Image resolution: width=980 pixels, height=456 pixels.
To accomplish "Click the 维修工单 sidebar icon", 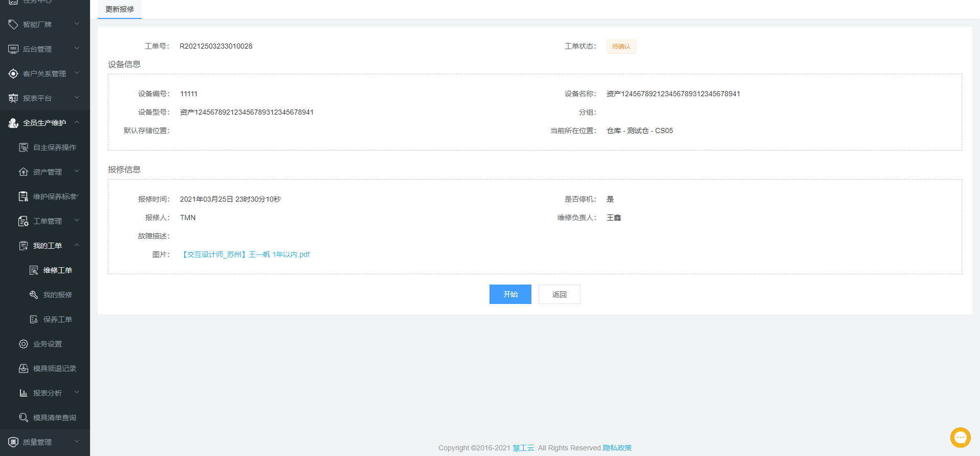I will coord(34,270).
